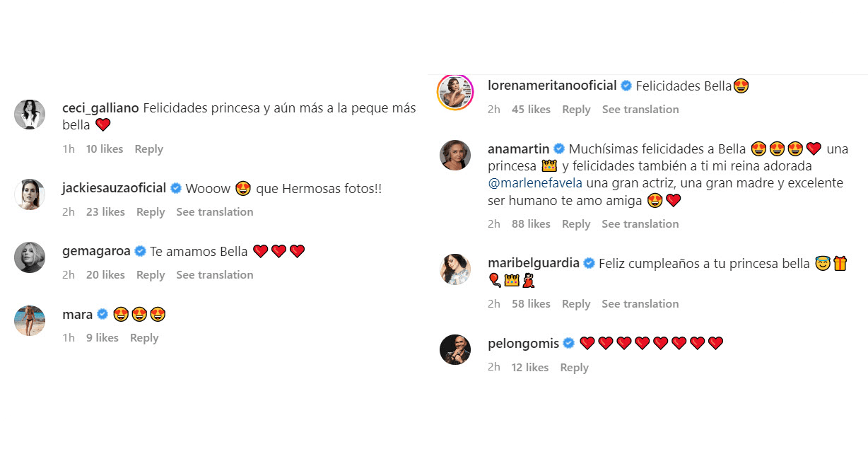Click the verified badge next to lorenameritanooficial
868x466 pixels.
tap(626, 86)
